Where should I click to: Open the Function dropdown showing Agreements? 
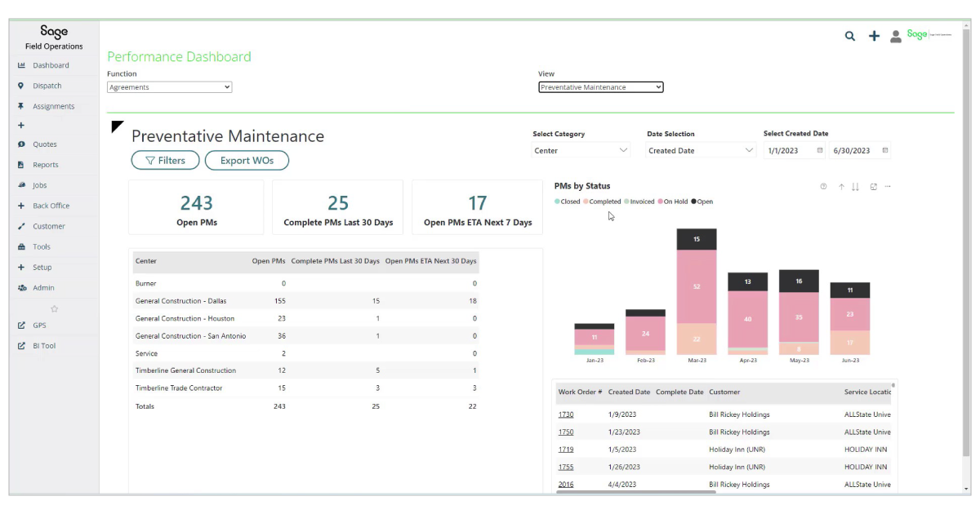(x=170, y=87)
